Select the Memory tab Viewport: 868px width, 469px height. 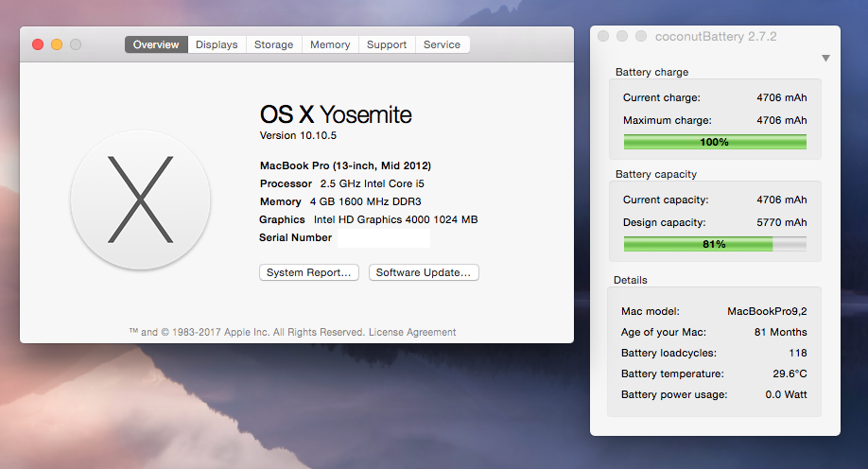(x=330, y=44)
